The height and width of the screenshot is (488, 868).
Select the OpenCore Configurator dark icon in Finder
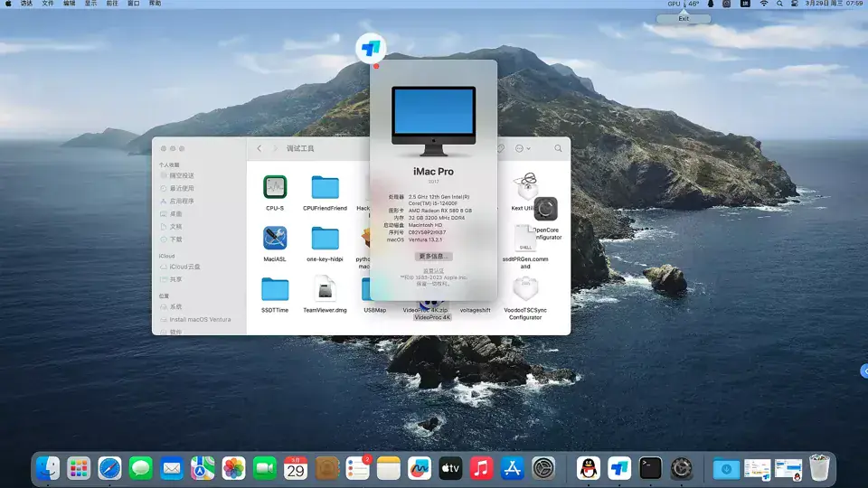(545, 209)
